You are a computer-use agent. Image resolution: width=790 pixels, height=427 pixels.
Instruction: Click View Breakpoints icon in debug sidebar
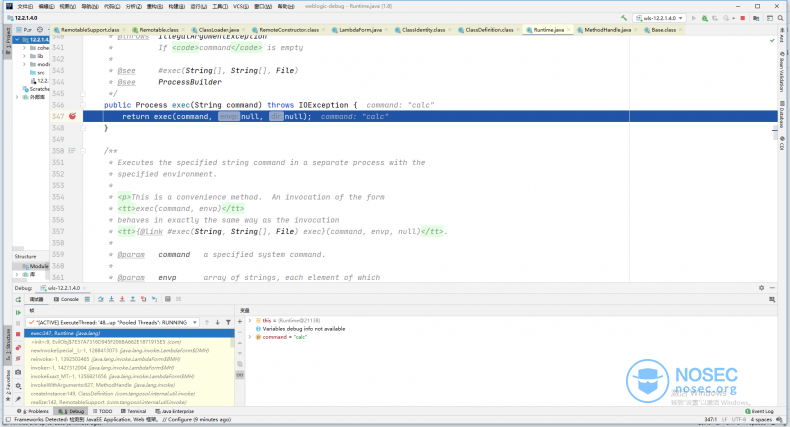tap(18, 347)
